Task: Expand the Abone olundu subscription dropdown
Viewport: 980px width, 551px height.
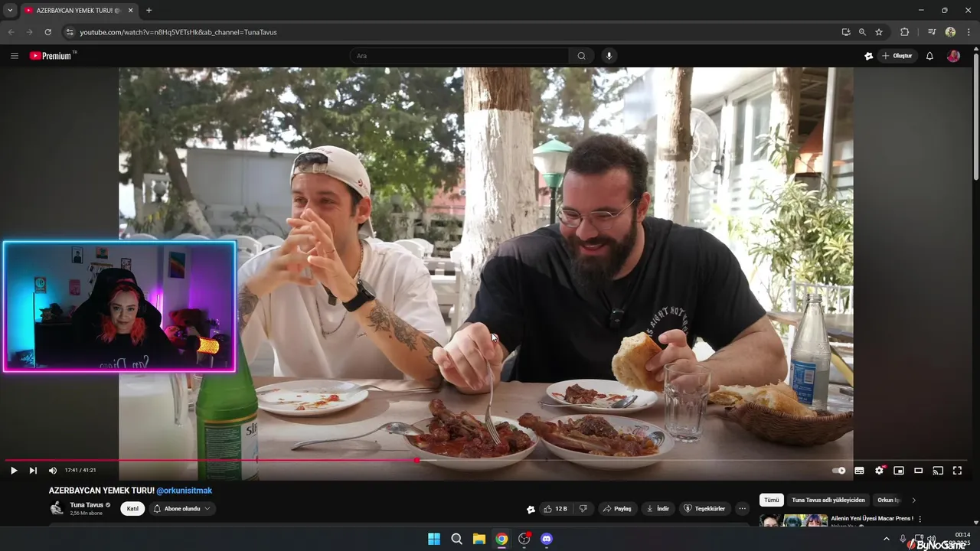Action: [182, 509]
